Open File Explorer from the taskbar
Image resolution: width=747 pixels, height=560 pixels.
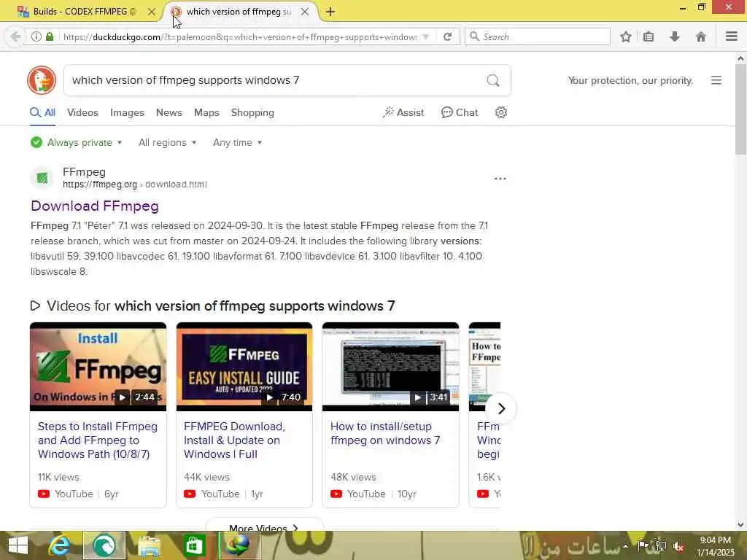149,545
